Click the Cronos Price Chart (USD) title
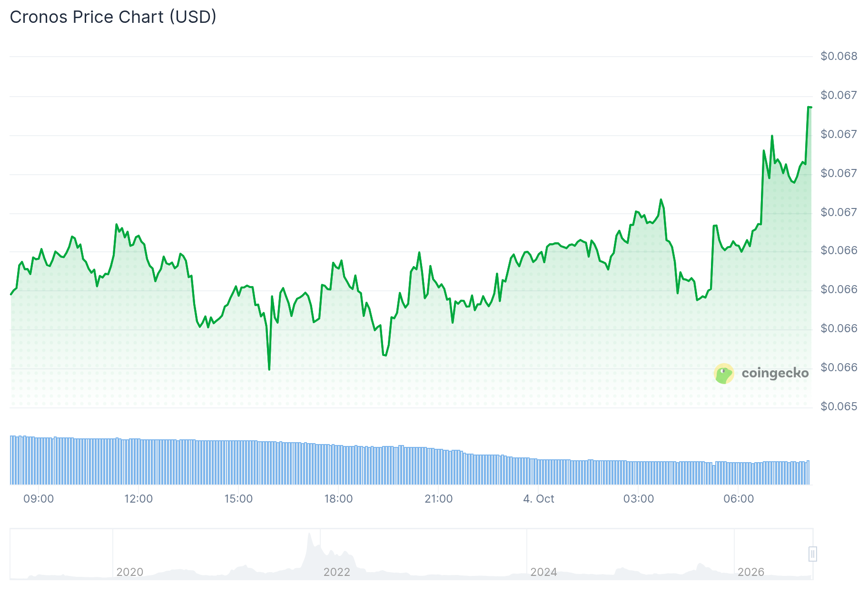 pyautogui.click(x=113, y=17)
